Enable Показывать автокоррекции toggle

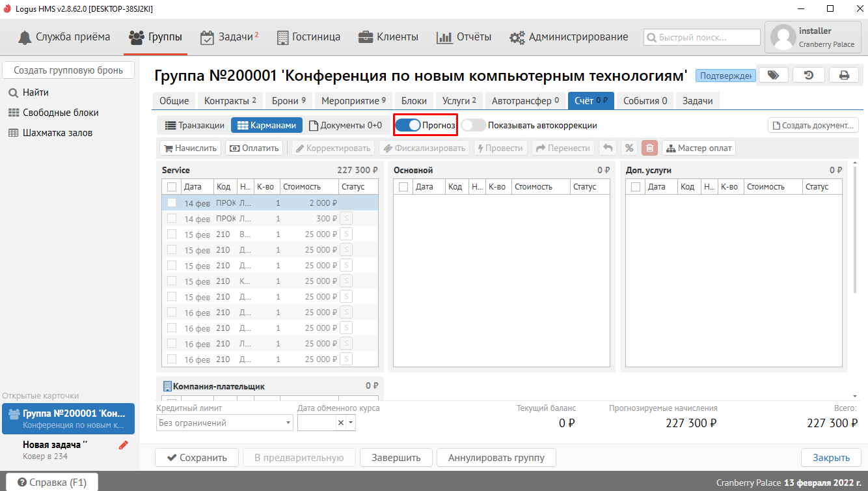click(x=474, y=125)
